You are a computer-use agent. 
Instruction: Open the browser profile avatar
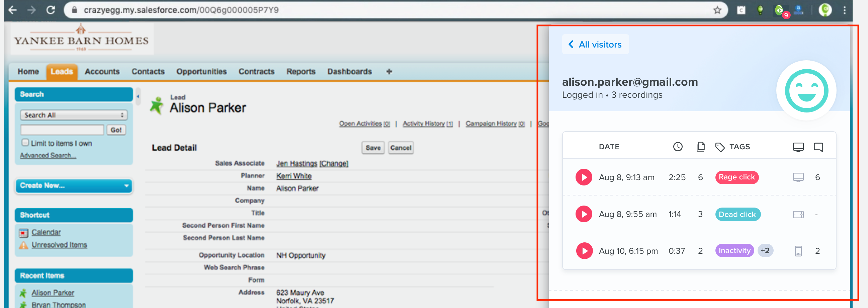click(825, 10)
